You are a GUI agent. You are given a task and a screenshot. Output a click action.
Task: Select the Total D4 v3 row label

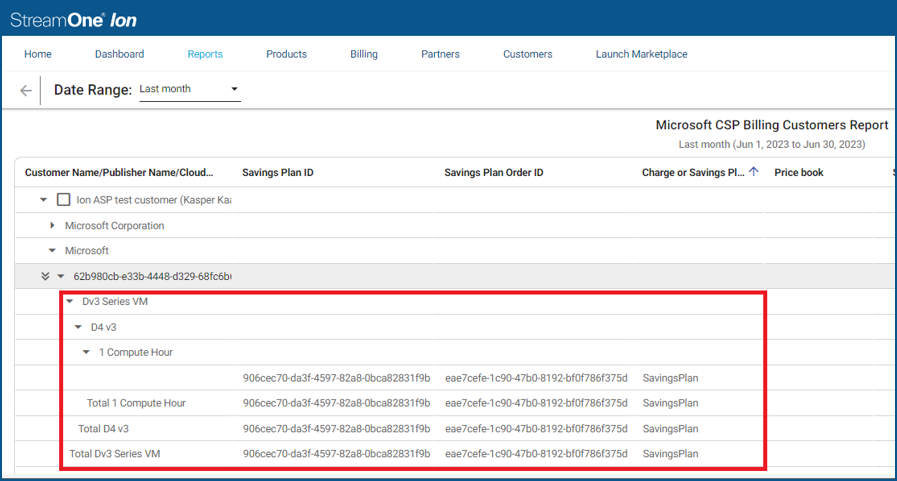click(104, 428)
